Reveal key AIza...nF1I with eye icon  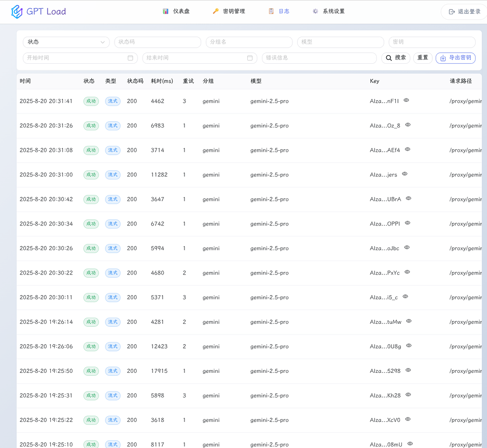(x=406, y=100)
